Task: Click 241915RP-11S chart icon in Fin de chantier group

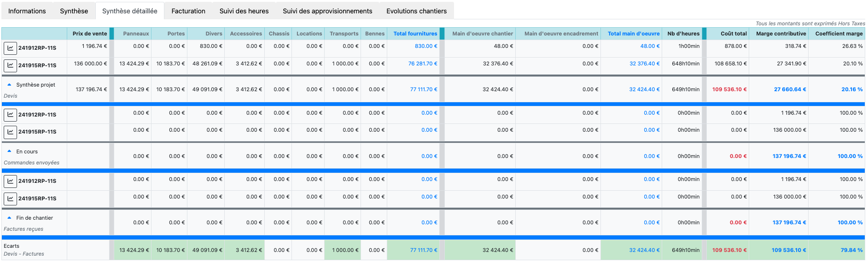Action: tap(10, 199)
